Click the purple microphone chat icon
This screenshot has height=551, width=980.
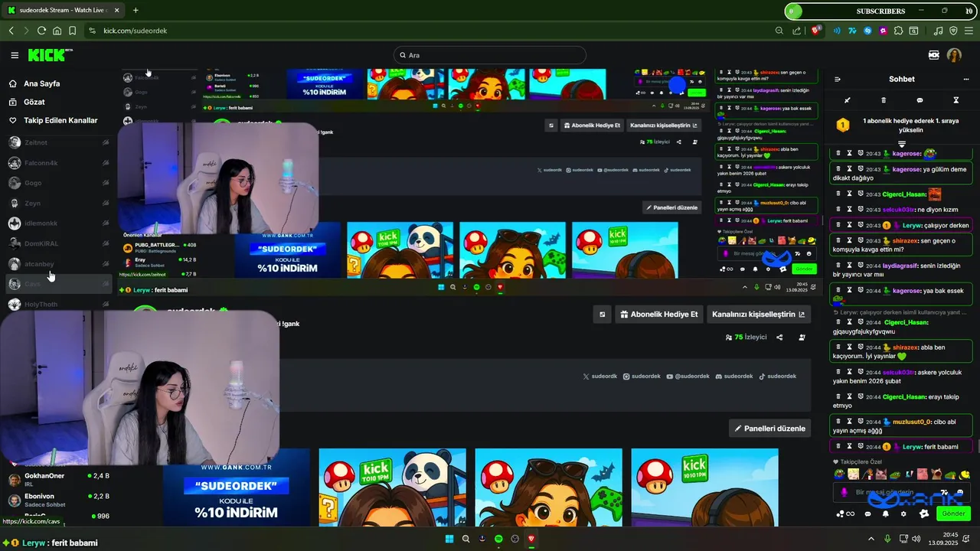pos(844,492)
